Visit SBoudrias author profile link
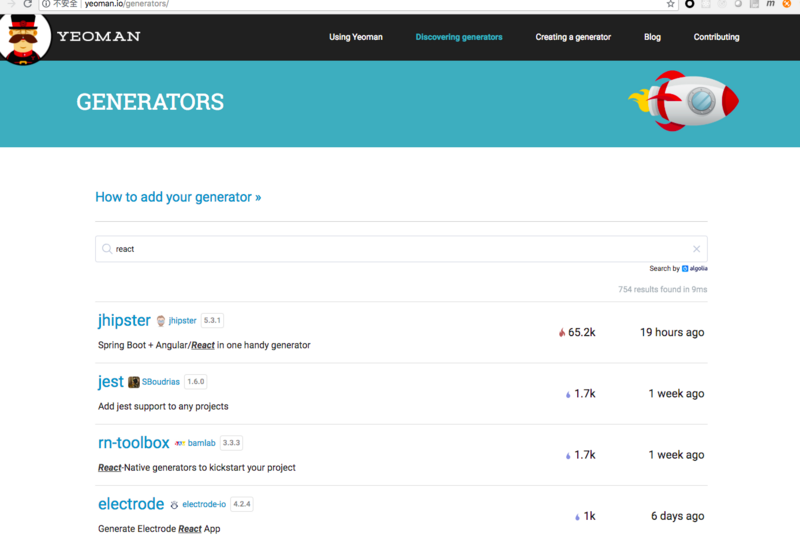The image size is (800, 536). pyautogui.click(x=161, y=382)
